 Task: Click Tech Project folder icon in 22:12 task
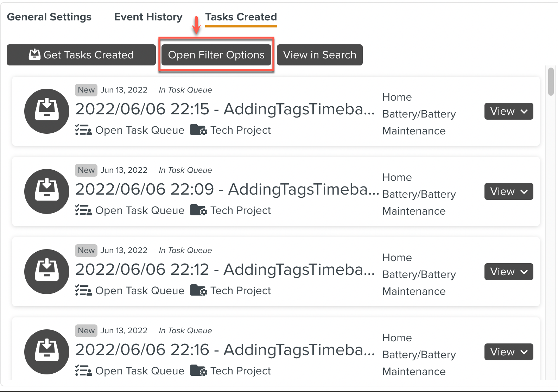(198, 290)
